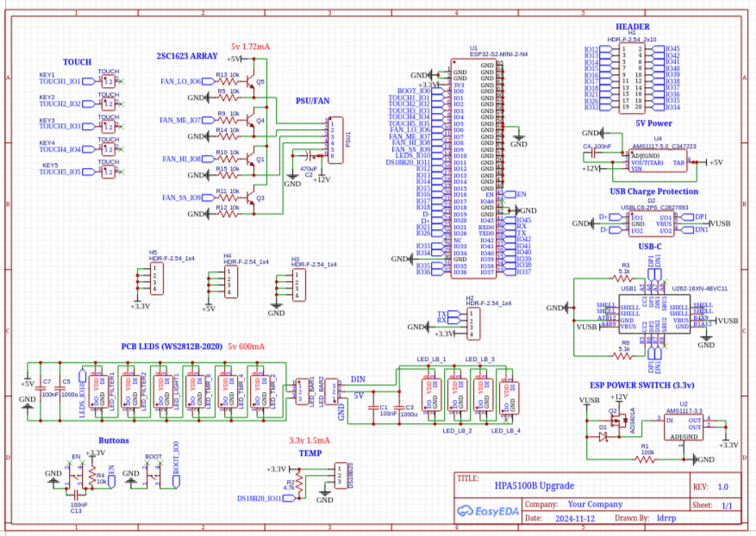
Task: Click the HPA5100B Upgrade title field
Action: tap(534, 486)
